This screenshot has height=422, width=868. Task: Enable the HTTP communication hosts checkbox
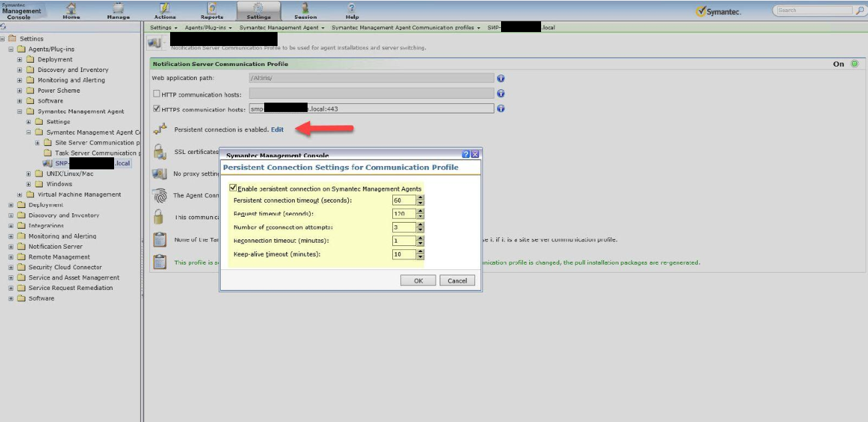pyautogui.click(x=156, y=94)
